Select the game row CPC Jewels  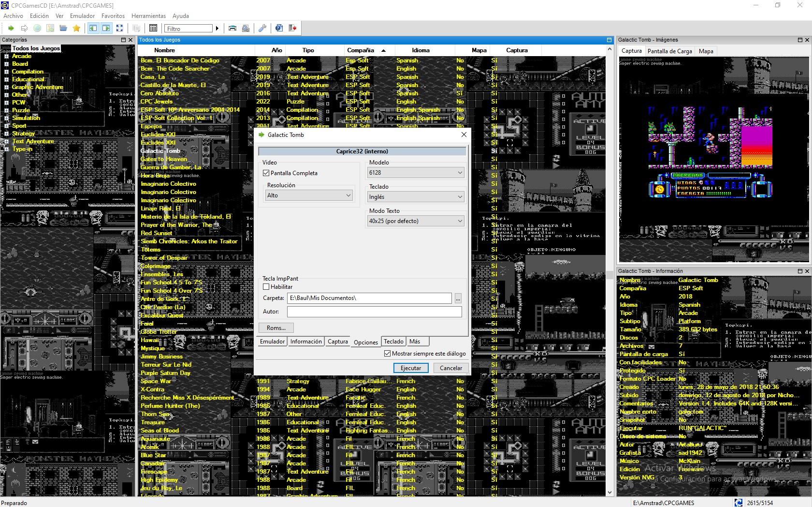coord(157,102)
